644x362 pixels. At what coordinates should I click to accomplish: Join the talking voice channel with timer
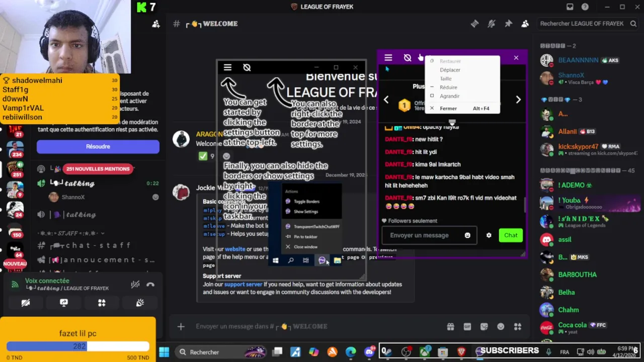pos(98,184)
